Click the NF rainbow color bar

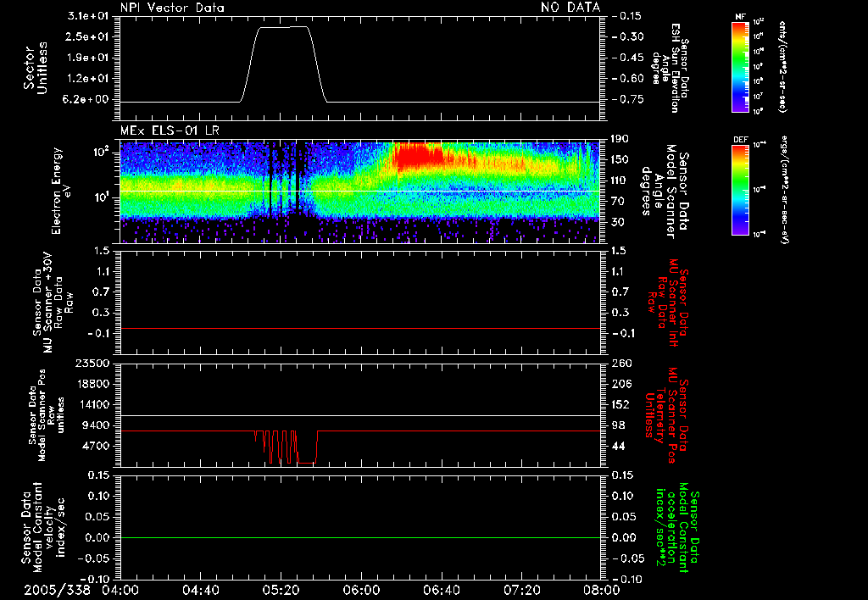coord(741,66)
